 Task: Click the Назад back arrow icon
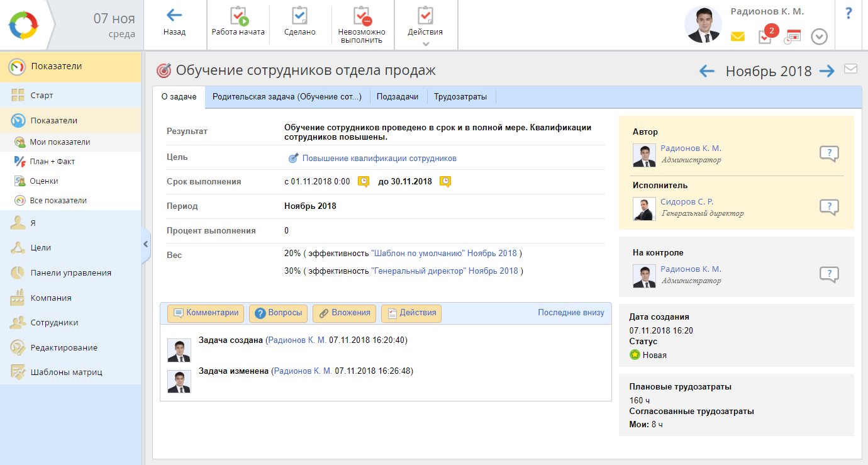[174, 16]
